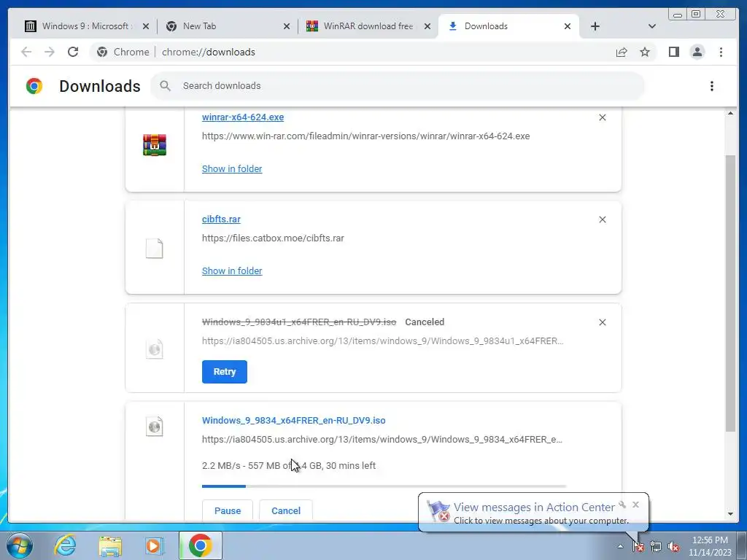Click the Action Center flag tray icon
This screenshot has width=747, height=560.
(638, 546)
